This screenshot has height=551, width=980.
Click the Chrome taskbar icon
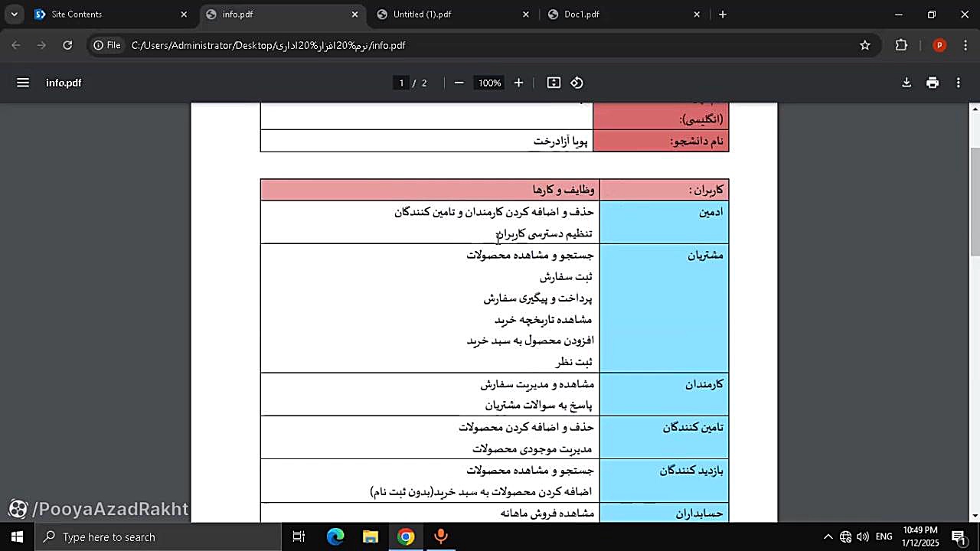coord(406,536)
